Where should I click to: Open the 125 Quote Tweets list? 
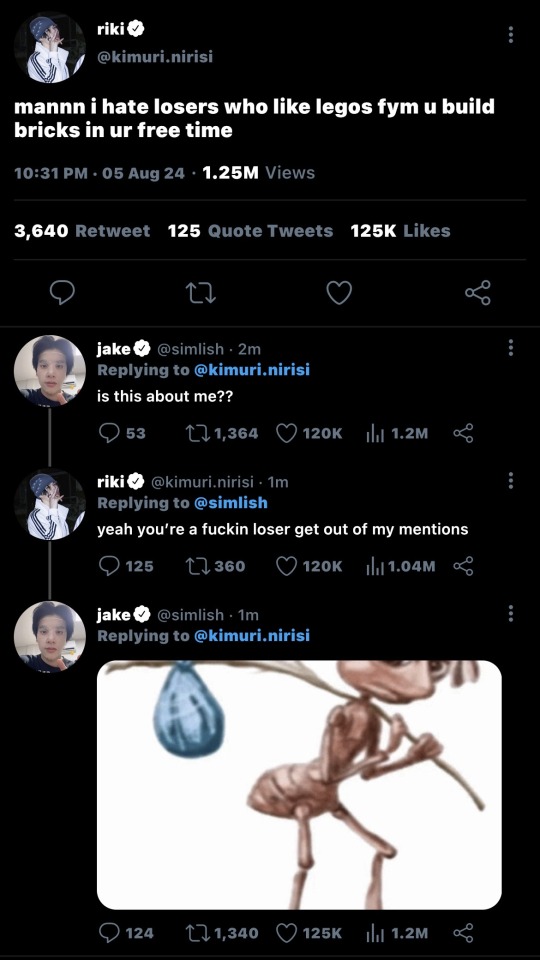[x=250, y=231]
